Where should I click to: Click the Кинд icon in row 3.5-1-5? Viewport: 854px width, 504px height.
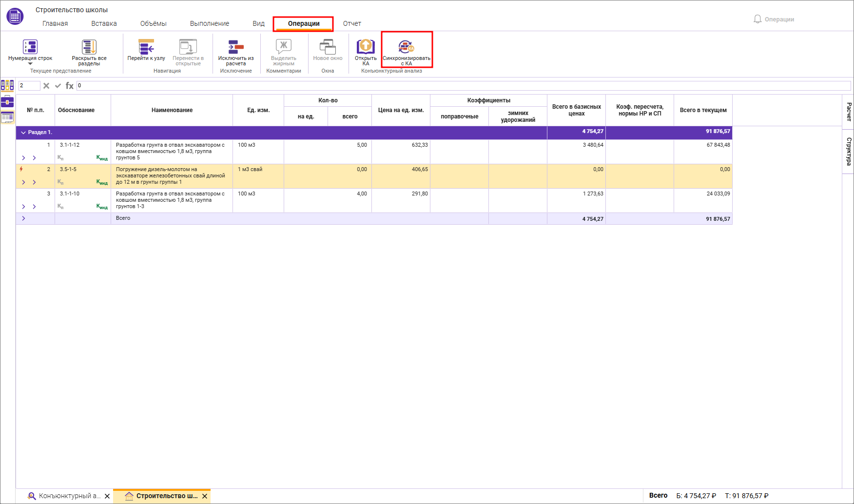[102, 182]
